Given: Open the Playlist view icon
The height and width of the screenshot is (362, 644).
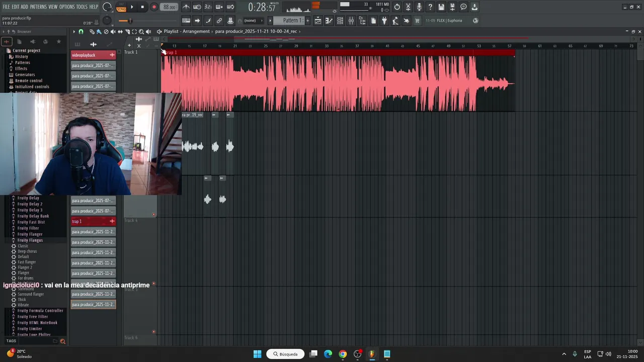Looking at the screenshot, I should tap(318, 21).
